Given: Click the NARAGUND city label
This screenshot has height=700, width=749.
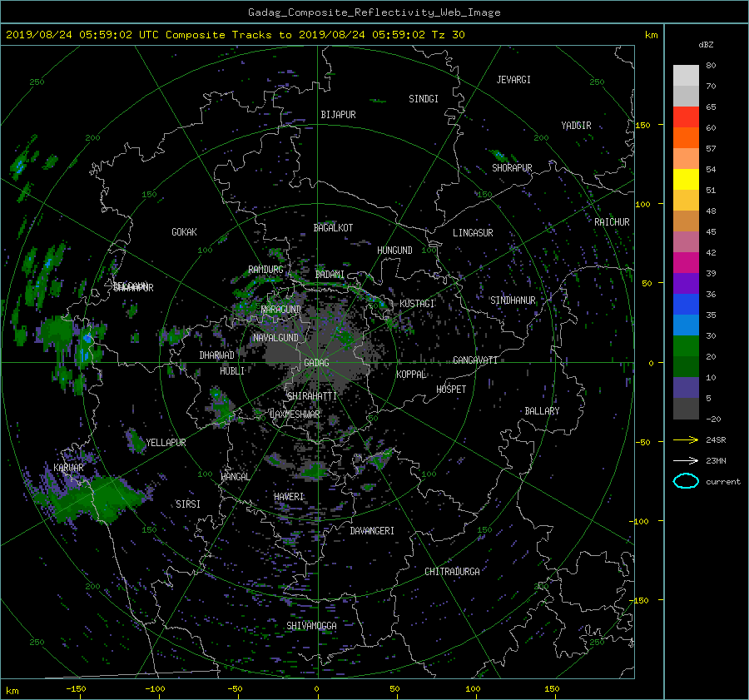Looking at the screenshot, I should (x=281, y=310).
